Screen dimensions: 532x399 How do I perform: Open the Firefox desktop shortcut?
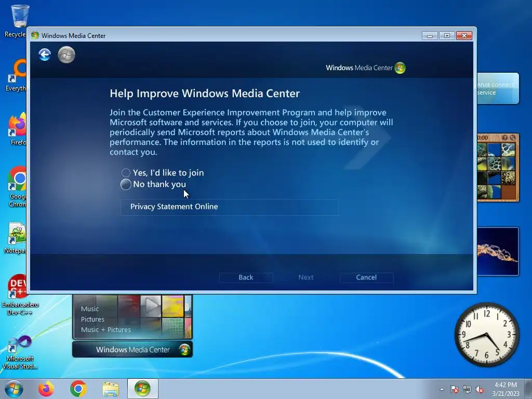(17, 129)
